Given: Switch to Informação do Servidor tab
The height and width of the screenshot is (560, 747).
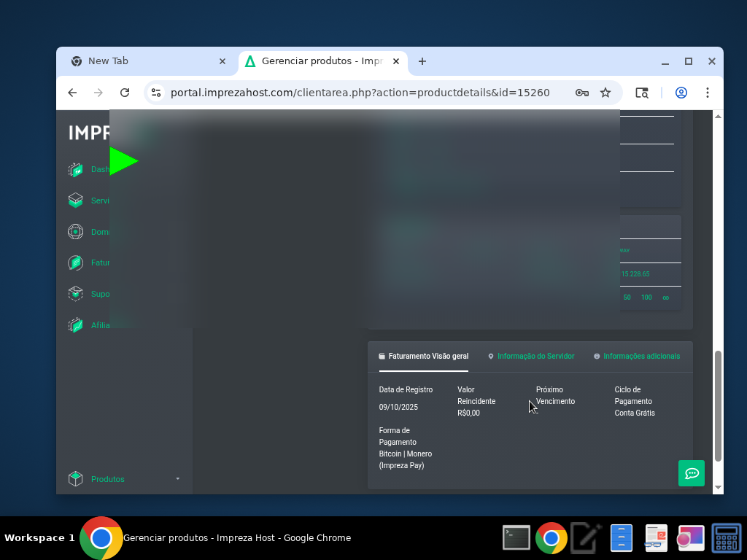Looking at the screenshot, I should coord(531,356).
